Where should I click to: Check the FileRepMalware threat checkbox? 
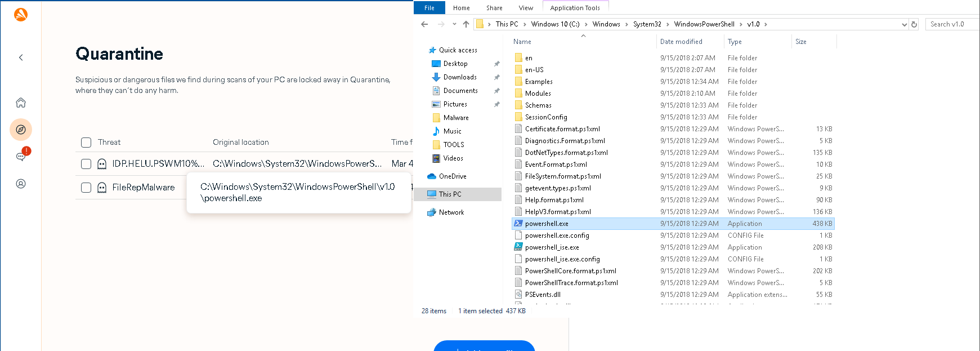(86, 188)
